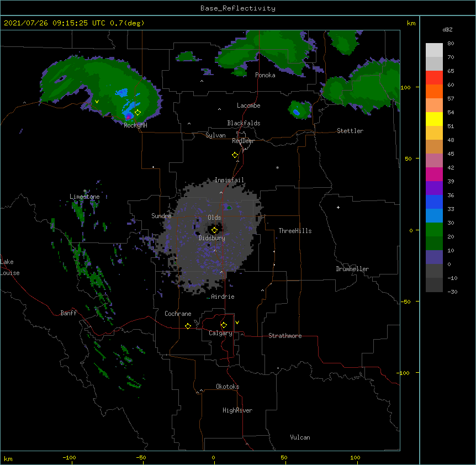Click the 45 value in dBZ legend
The width and height of the screenshot is (476, 465).
click(451, 154)
